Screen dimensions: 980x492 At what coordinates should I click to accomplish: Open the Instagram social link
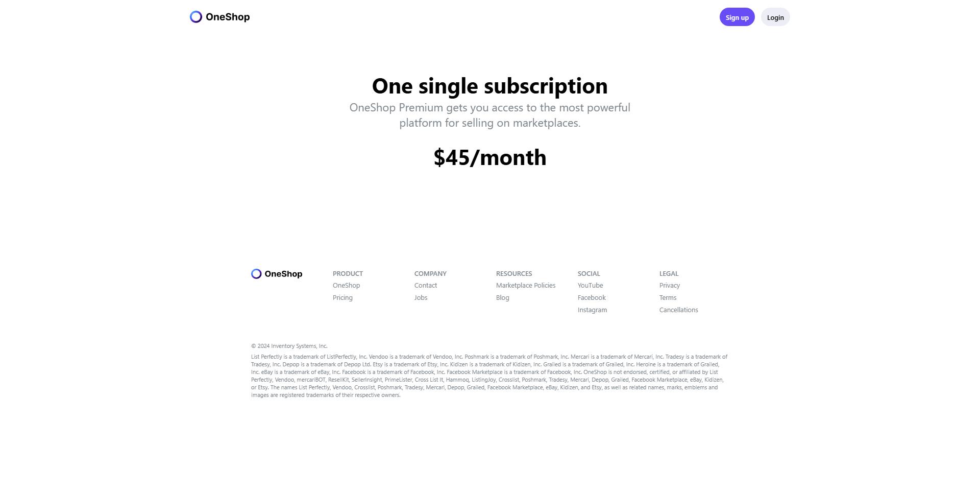pyautogui.click(x=592, y=310)
